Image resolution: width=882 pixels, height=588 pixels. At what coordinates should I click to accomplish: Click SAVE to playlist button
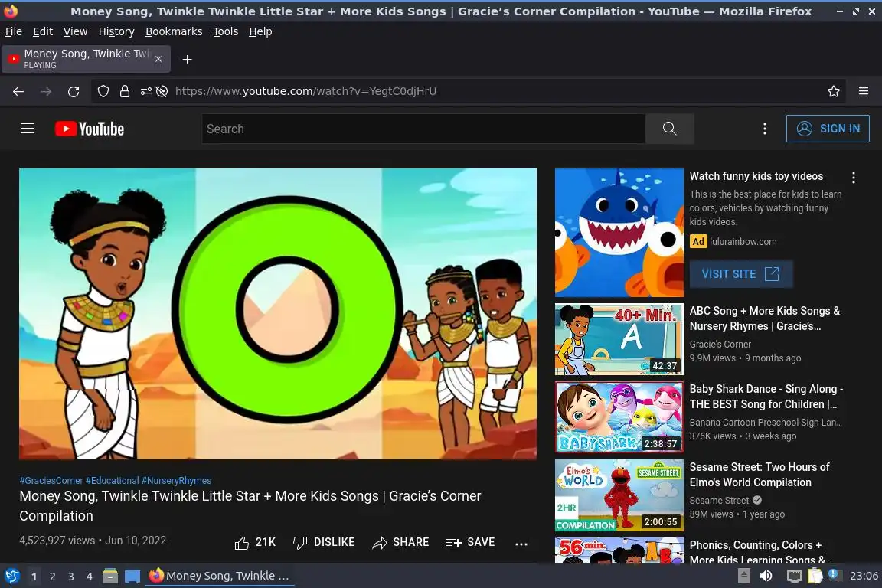point(470,542)
